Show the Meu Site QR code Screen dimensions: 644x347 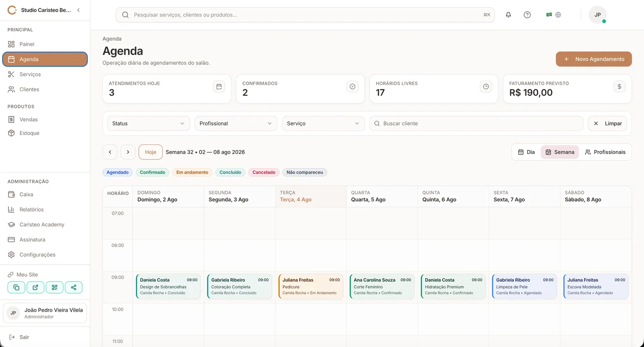[x=55, y=288]
